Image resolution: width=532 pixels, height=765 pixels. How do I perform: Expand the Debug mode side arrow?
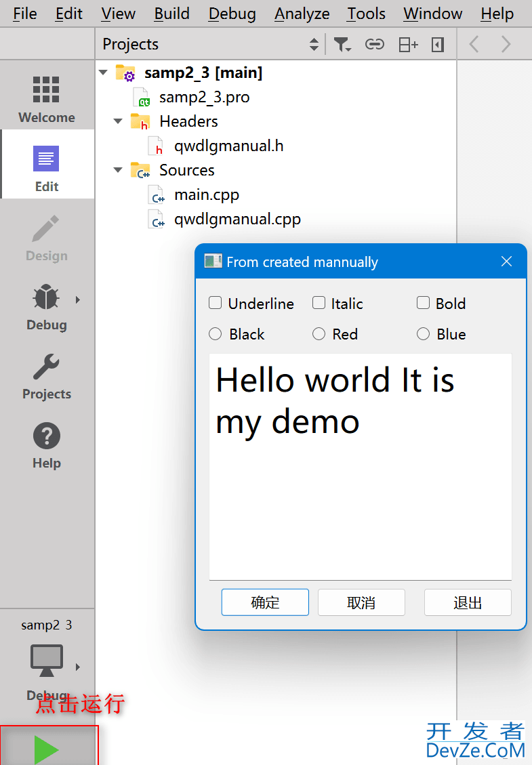pos(78,299)
